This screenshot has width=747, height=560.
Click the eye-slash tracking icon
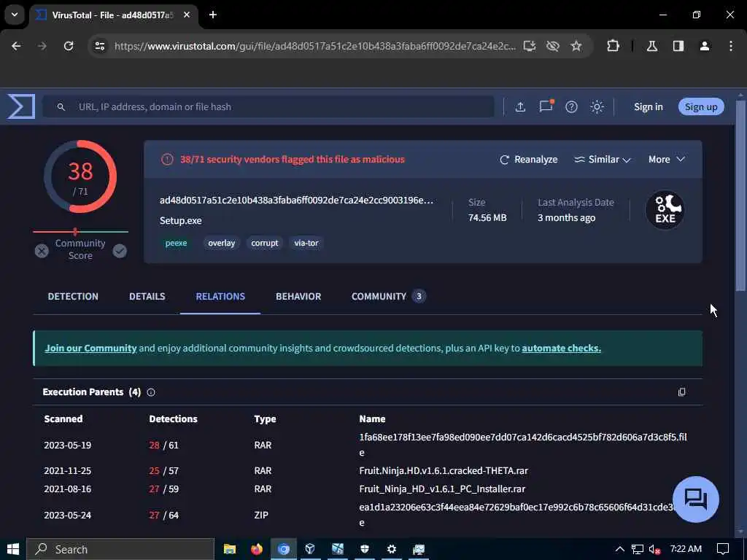click(553, 46)
